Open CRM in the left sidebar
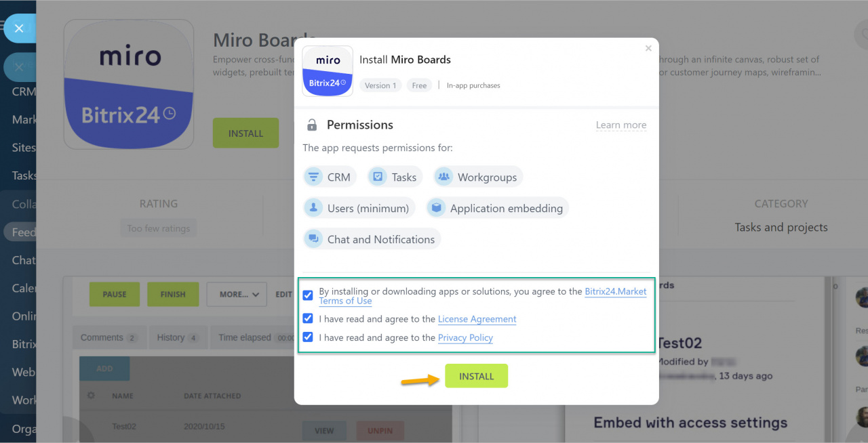 (24, 91)
